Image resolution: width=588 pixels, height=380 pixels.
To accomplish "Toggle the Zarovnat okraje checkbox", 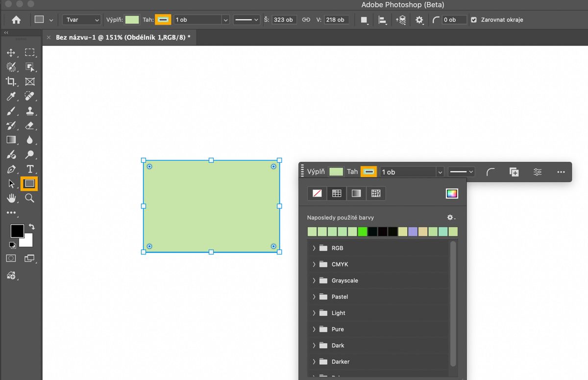I will (474, 20).
